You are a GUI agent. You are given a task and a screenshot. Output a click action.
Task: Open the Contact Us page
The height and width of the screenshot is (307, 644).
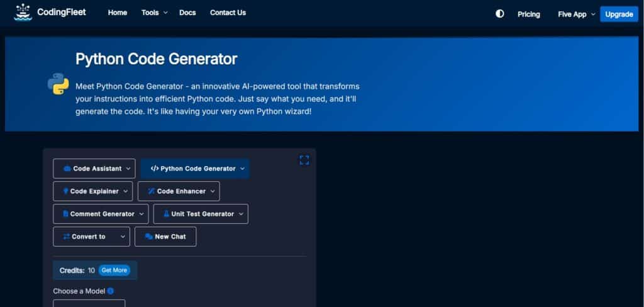click(228, 13)
